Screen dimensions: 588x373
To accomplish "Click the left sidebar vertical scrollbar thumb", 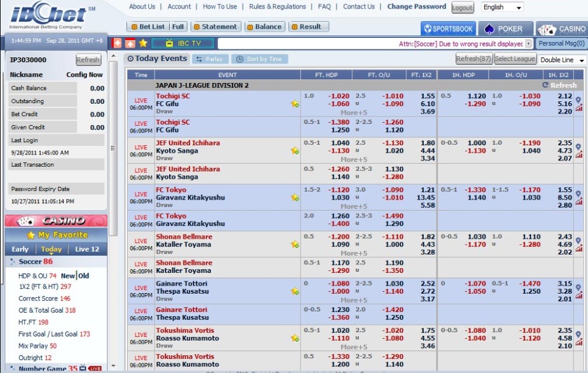I will pyautogui.click(x=113, y=148).
